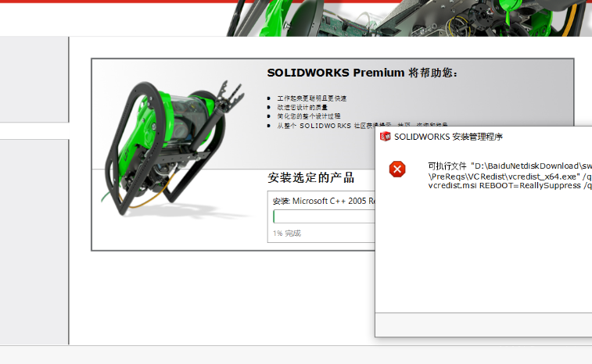Image resolution: width=592 pixels, height=364 pixels.
Task: Click the gray footer area of error dialog
Action: point(483,324)
